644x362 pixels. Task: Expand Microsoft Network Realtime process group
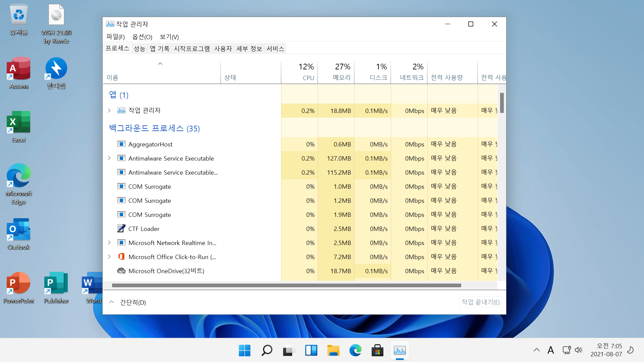(109, 243)
